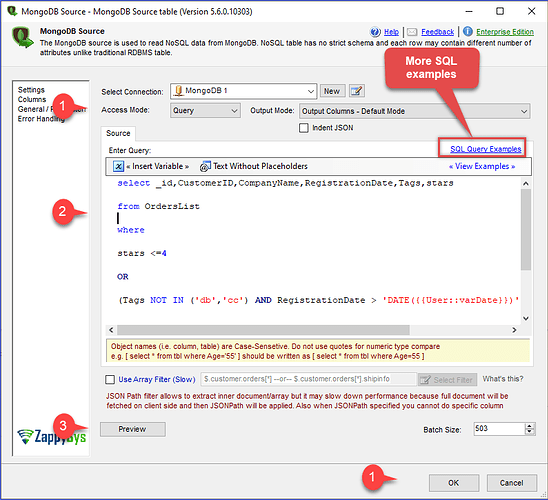Switch to the Source tab

[118, 133]
